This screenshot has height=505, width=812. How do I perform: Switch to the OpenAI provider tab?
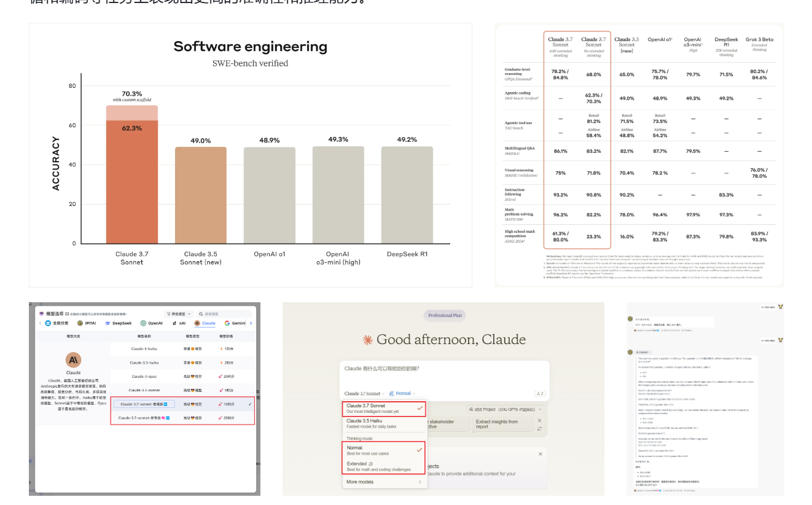152,323
